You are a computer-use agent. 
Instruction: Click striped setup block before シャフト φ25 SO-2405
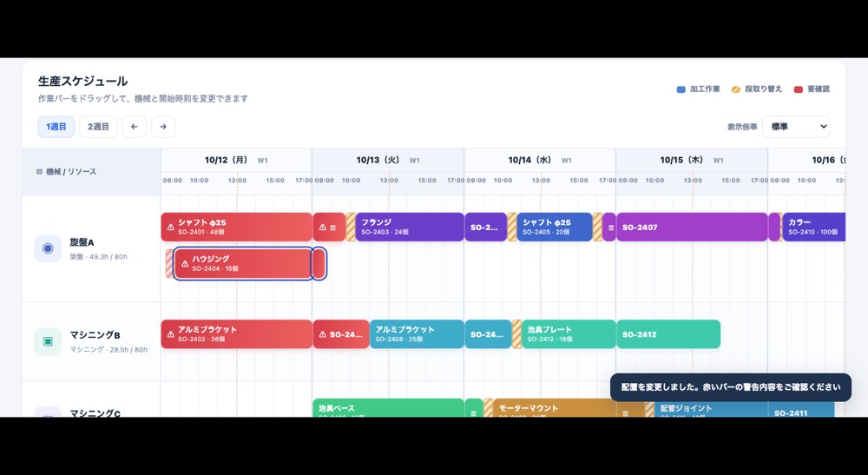512,227
